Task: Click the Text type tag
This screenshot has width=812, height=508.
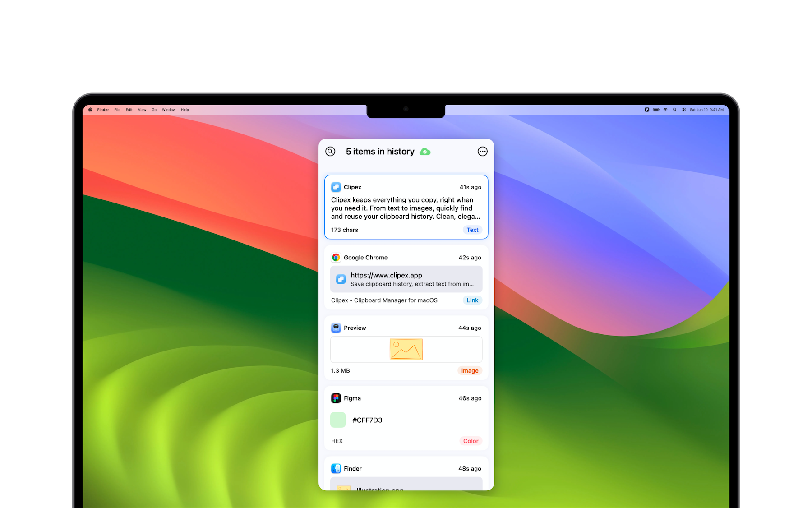Action: [472, 230]
